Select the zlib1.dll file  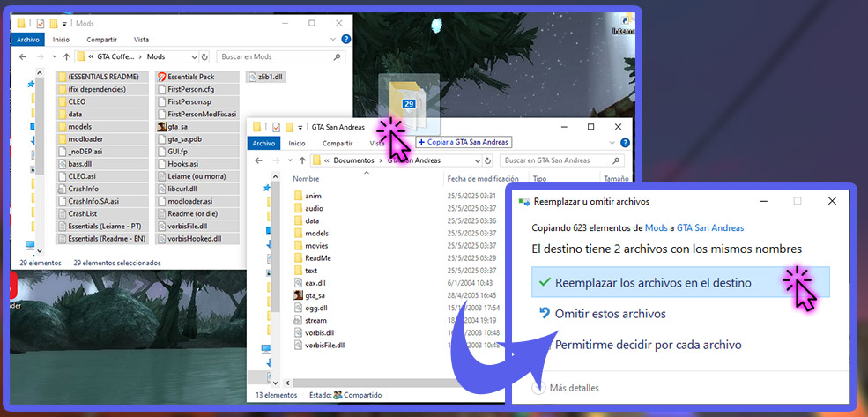pyautogui.click(x=265, y=77)
